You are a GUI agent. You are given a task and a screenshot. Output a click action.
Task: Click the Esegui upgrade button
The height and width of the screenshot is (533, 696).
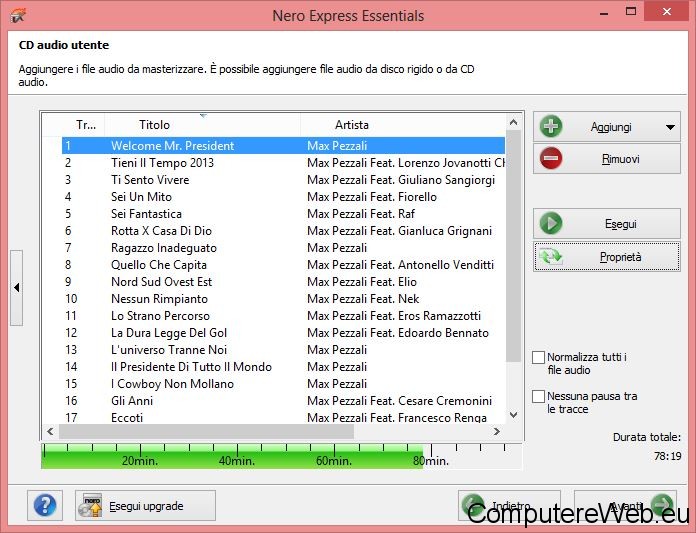tap(145, 505)
